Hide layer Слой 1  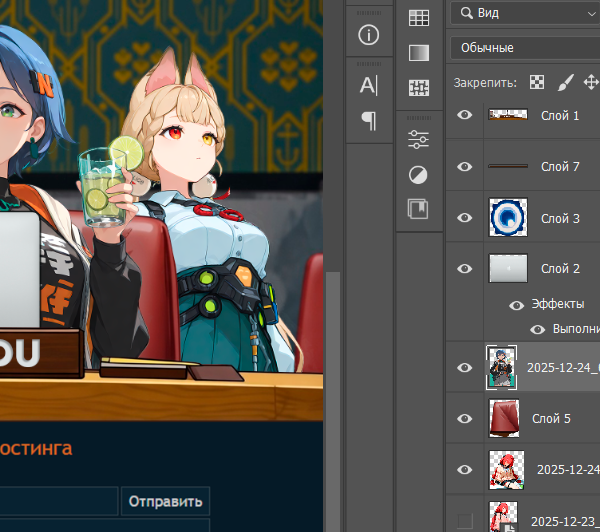464,116
